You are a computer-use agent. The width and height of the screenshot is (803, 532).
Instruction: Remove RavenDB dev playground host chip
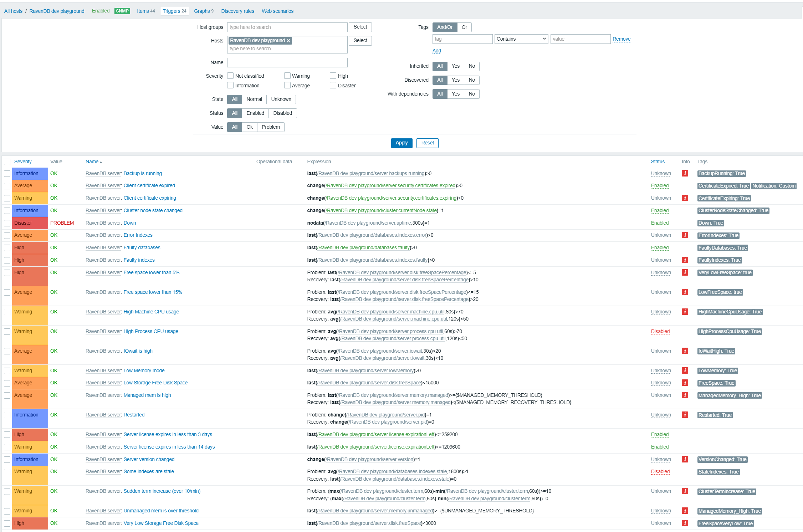[x=288, y=41]
